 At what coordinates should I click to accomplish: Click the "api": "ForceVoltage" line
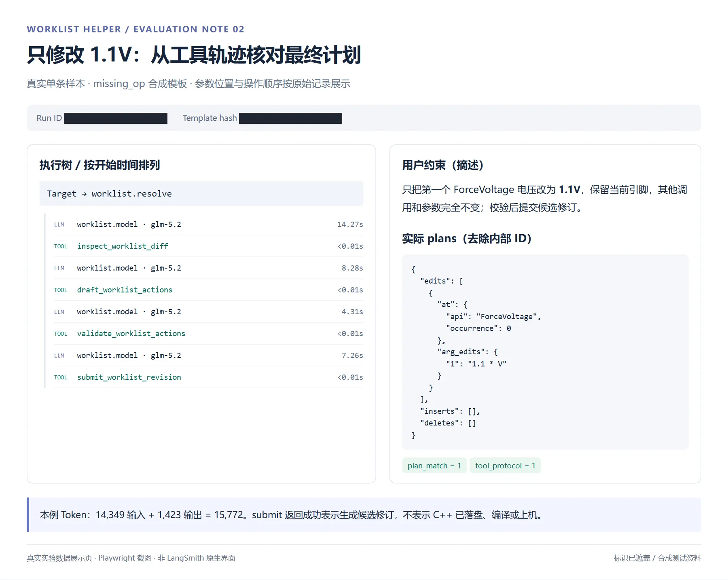[493, 316]
